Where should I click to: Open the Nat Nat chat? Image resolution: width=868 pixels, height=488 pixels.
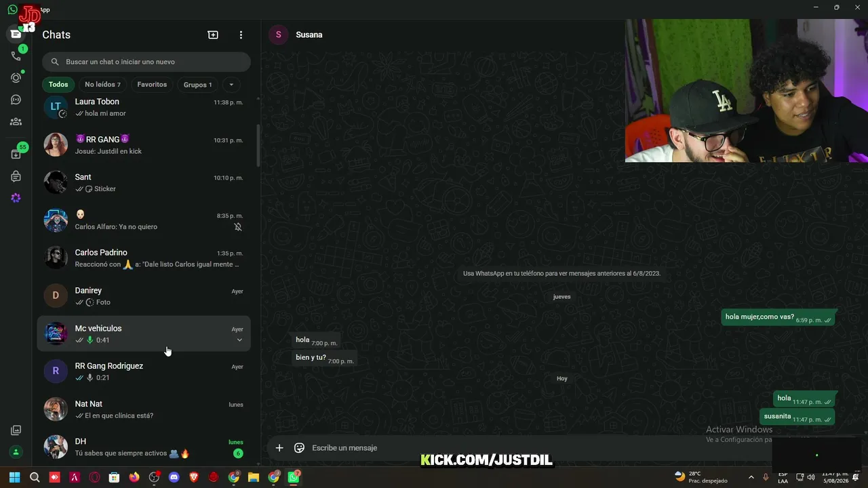pos(144,409)
